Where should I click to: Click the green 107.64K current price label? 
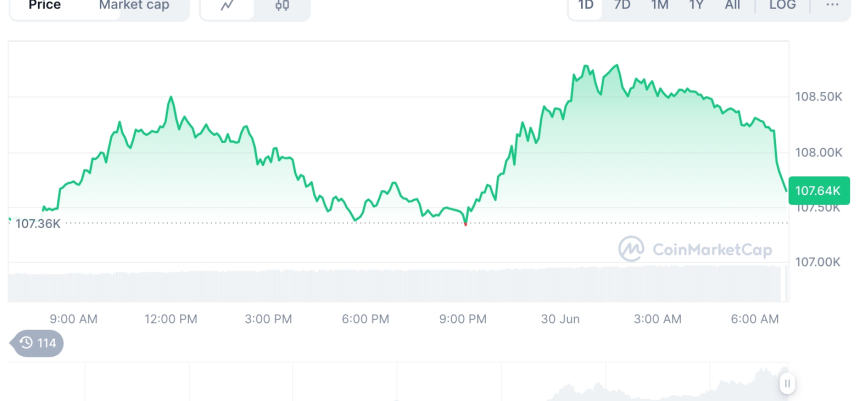pyautogui.click(x=817, y=190)
